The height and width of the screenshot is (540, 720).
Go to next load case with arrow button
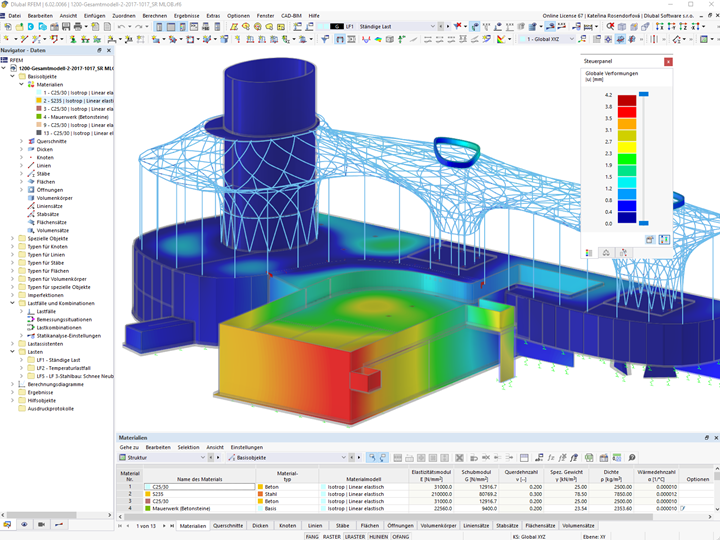(448, 27)
